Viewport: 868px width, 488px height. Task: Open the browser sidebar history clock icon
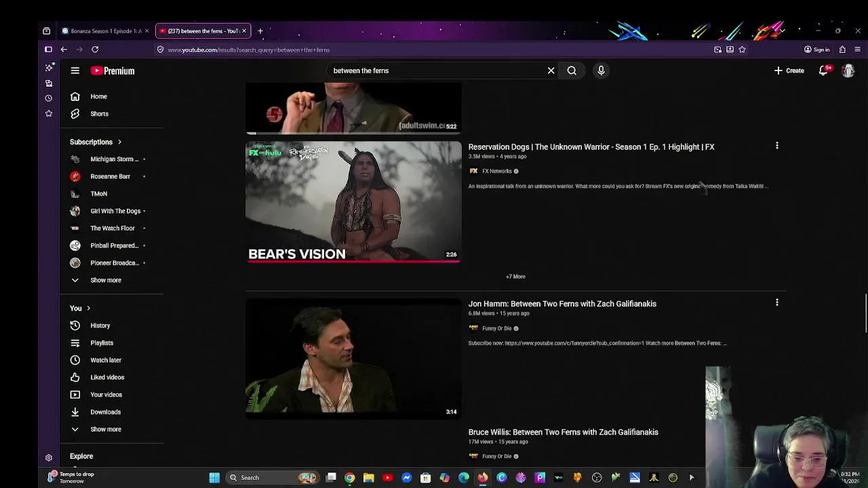(x=49, y=98)
